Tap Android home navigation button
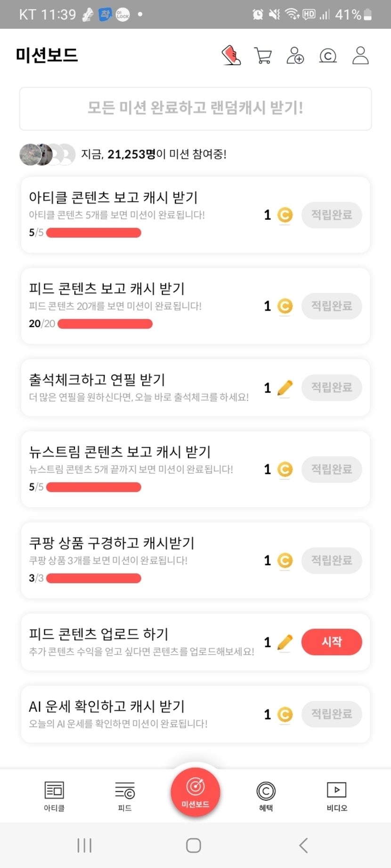391x868 pixels. click(x=194, y=845)
